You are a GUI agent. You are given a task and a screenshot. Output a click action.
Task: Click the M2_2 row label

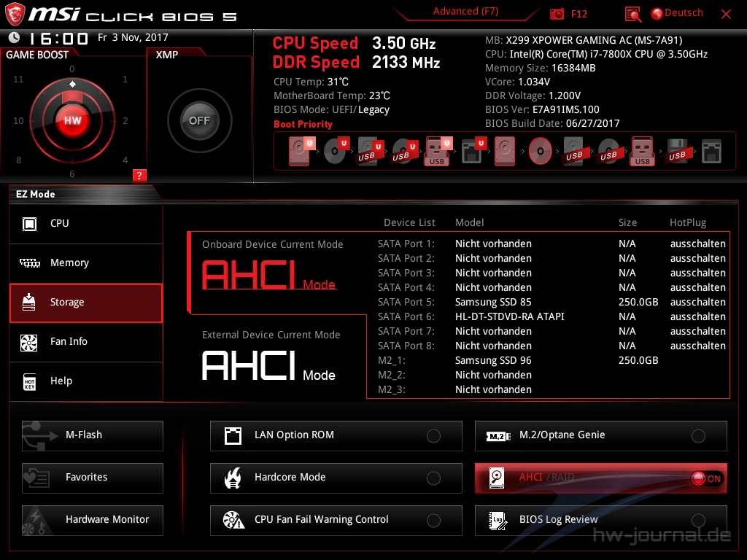(392, 376)
